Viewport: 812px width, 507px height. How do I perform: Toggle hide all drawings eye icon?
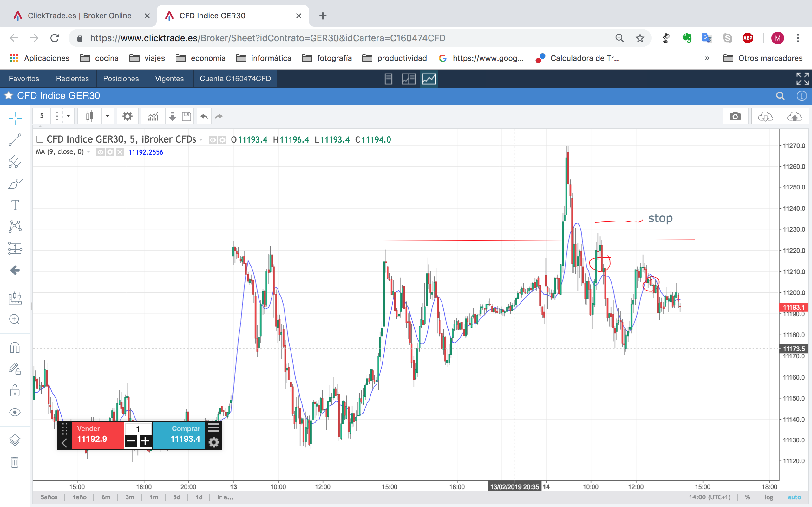point(15,412)
